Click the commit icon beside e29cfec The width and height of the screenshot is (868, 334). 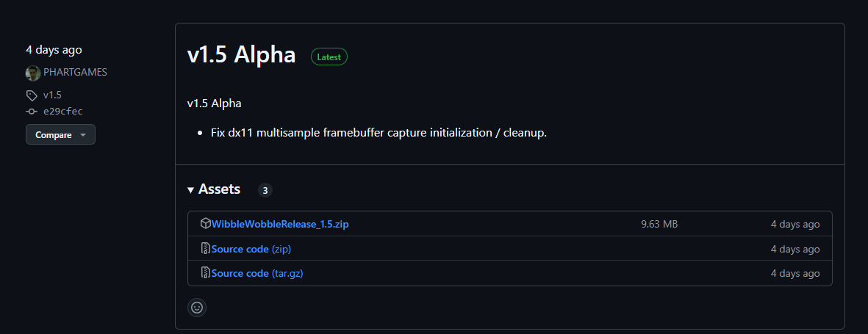pyautogui.click(x=32, y=112)
